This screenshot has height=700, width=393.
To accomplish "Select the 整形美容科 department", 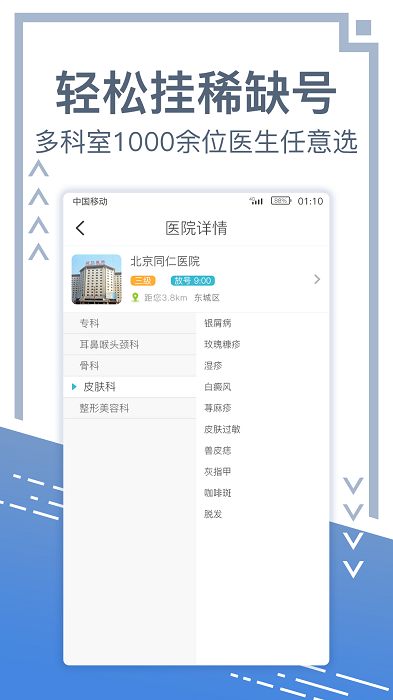I will [130, 408].
